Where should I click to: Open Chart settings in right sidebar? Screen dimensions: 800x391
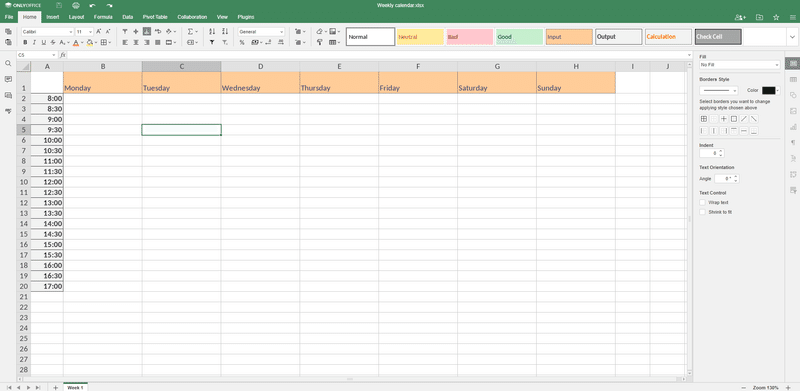pos(793,127)
